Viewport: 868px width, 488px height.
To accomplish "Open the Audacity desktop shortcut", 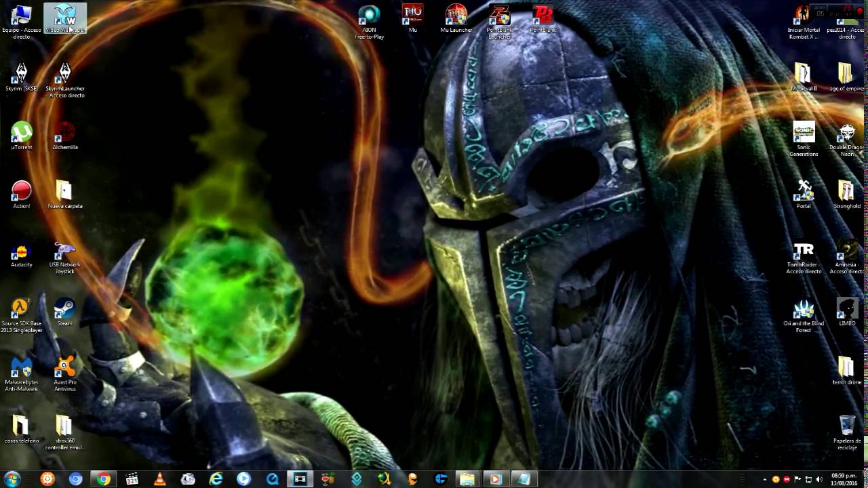I will [22, 253].
